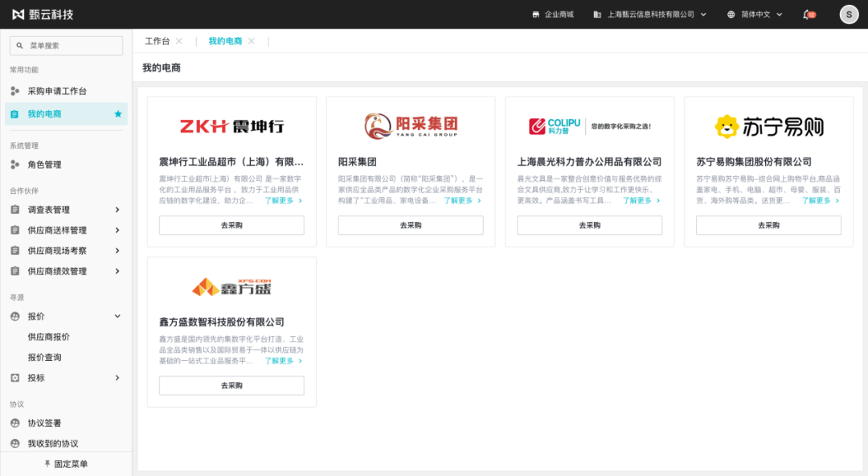Collapse the 报价 submenu
Image resolution: width=868 pixels, height=476 pixels.
pyautogui.click(x=117, y=317)
